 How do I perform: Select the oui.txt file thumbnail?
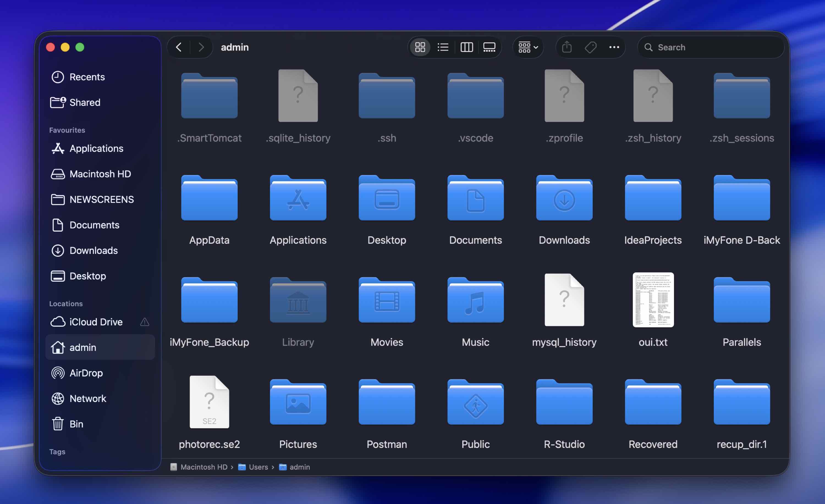653,300
